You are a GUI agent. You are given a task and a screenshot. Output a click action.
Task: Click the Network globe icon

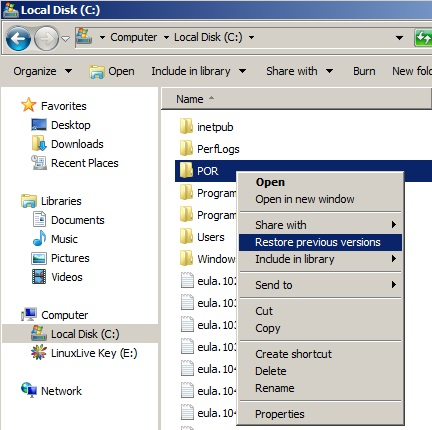point(29,390)
